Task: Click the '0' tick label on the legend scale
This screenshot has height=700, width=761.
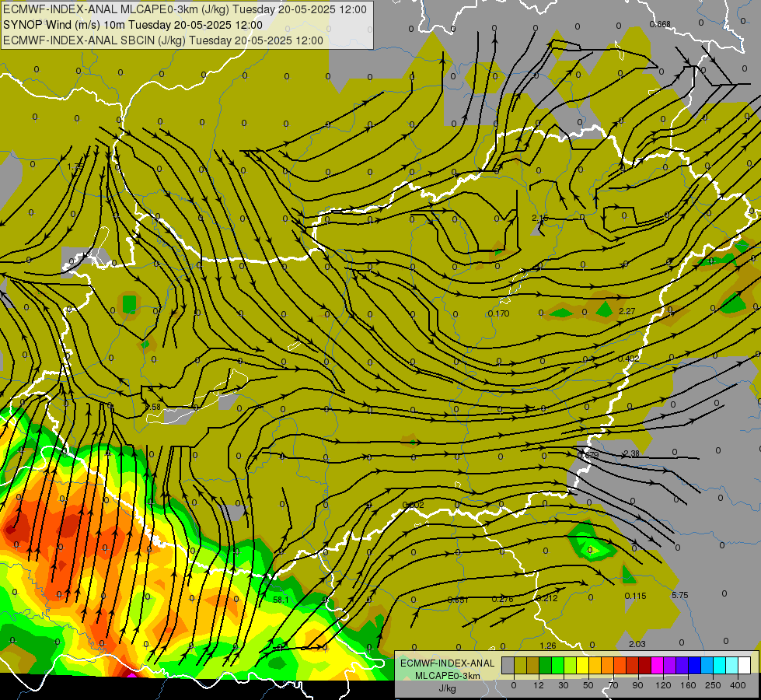Action: click(514, 685)
